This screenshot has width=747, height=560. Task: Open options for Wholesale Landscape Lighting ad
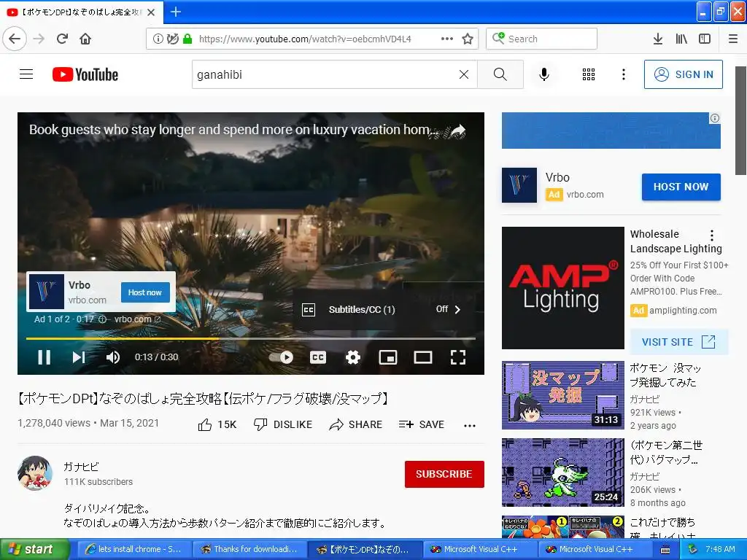coord(712,235)
